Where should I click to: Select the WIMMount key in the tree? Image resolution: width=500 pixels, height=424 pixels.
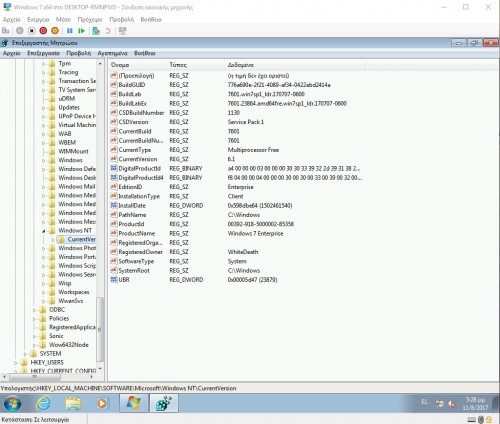(73, 151)
